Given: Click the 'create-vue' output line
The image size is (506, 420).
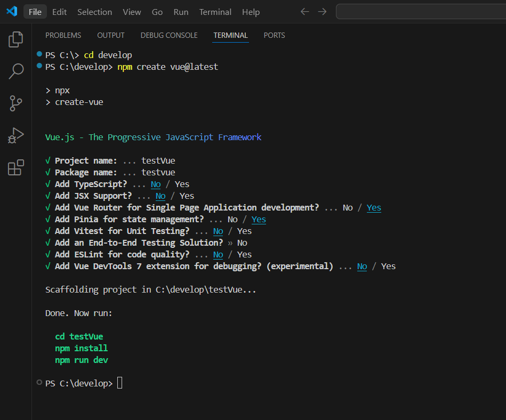Looking at the screenshot, I should [75, 102].
